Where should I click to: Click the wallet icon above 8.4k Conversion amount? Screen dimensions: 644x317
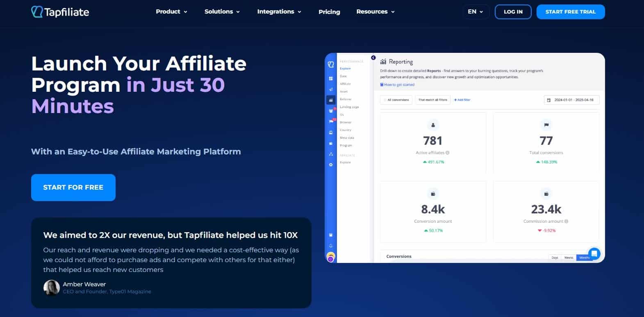(433, 194)
